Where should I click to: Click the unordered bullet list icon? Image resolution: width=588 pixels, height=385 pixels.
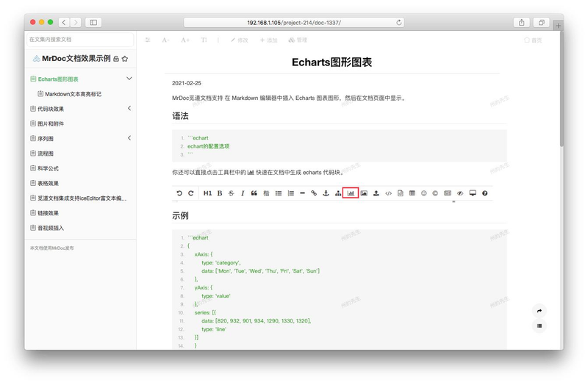279,193
